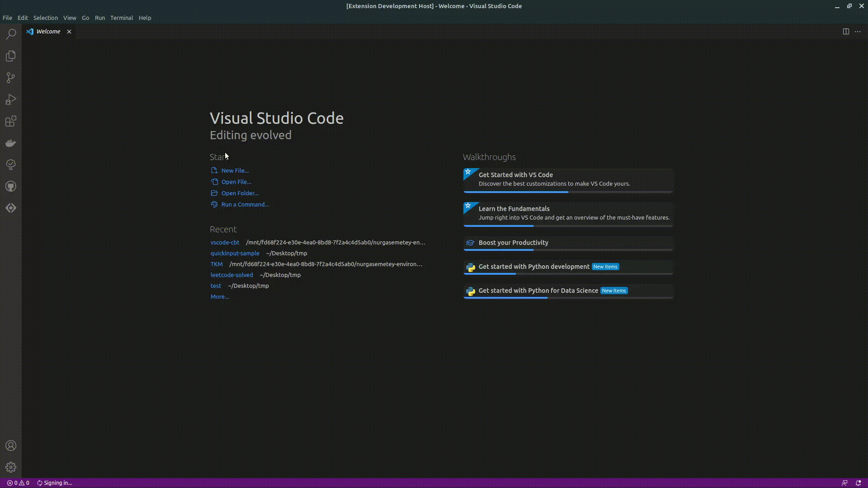Click the New File... link
The height and width of the screenshot is (488, 868).
coord(235,170)
